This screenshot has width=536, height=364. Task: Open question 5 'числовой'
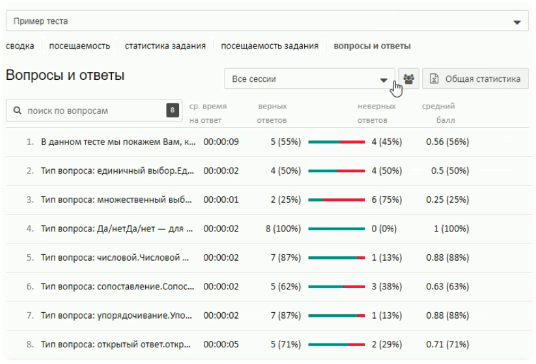point(115,258)
